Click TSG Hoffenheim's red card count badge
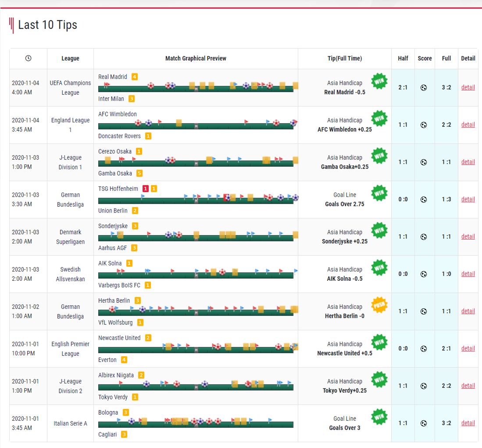 pos(146,189)
